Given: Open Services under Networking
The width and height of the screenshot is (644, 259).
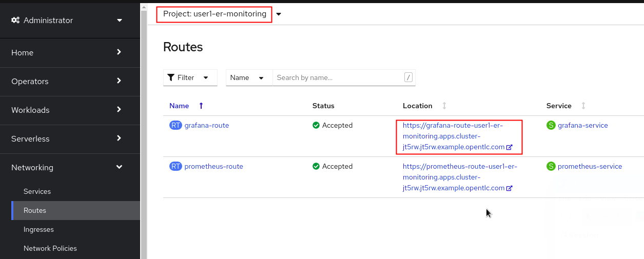Looking at the screenshot, I should (x=37, y=191).
